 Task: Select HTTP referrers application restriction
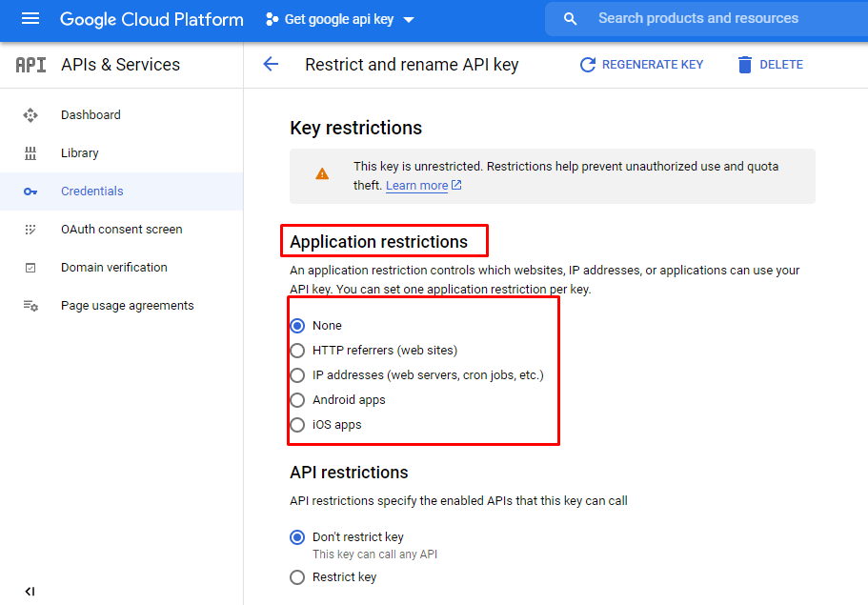[x=297, y=350]
